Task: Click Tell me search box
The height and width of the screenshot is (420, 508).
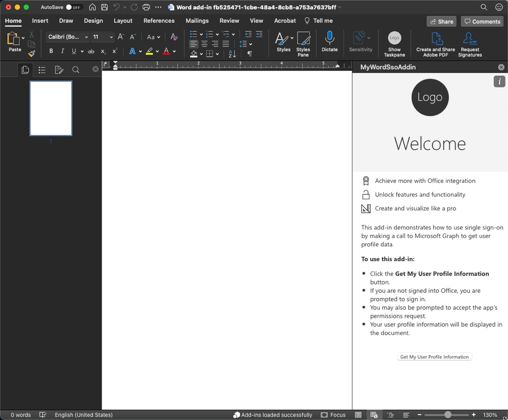Action: pyautogui.click(x=319, y=21)
